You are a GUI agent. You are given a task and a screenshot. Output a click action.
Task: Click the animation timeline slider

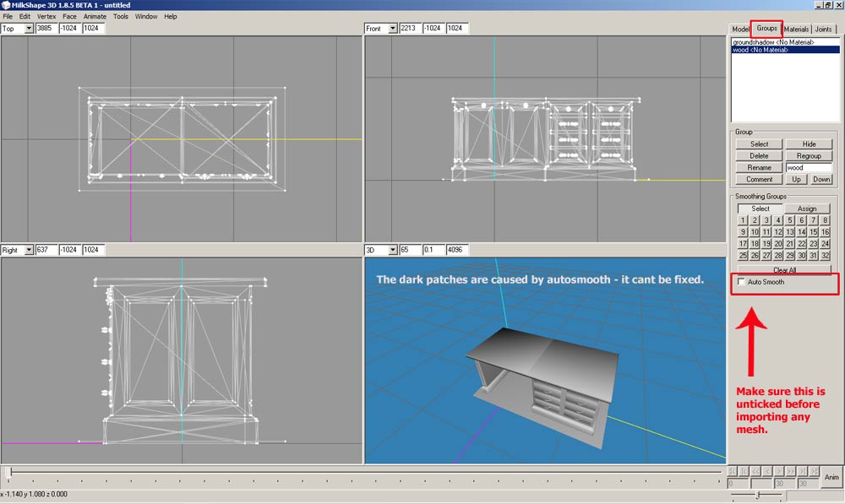click(363, 472)
